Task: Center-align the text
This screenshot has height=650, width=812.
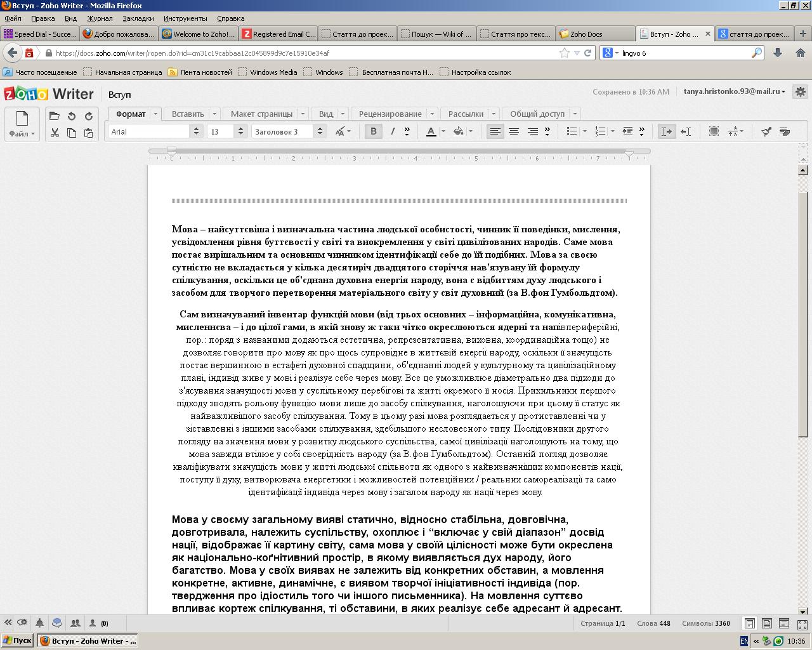Action: [514, 131]
